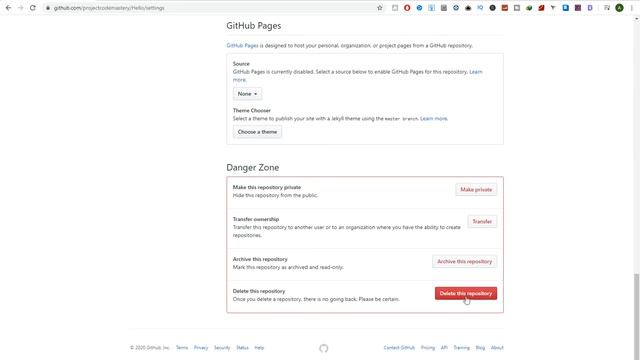Image resolution: width=640 pixels, height=360 pixels.
Task: Click the red Delete this repository button
Action: [x=466, y=293]
